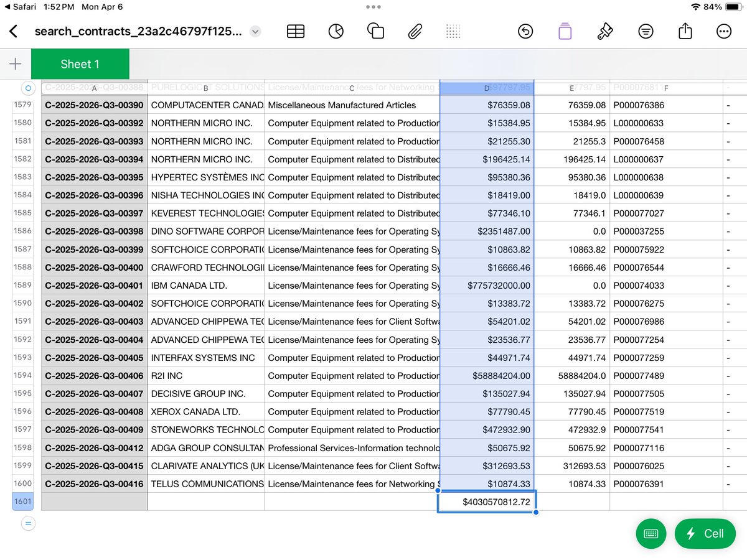Select cell P000077116
The image size is (747, 560).
[666, 448]
